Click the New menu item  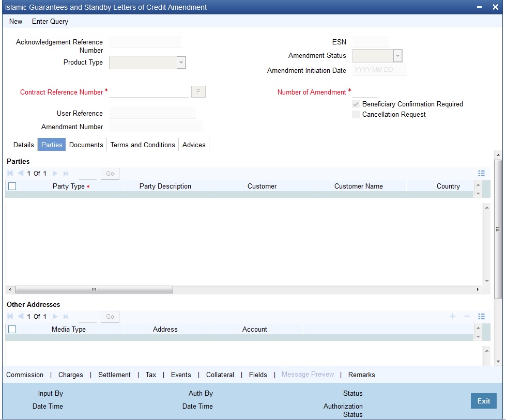click(16, 21)
